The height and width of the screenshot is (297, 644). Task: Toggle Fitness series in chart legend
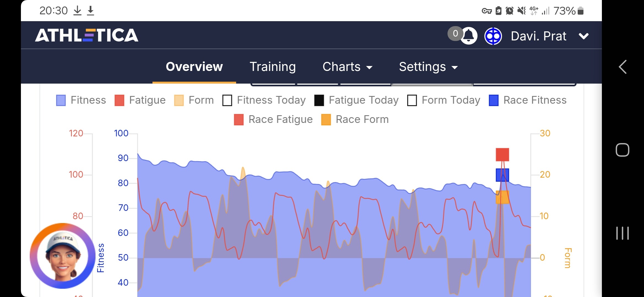pyautogui.click(x=81, y=100)
